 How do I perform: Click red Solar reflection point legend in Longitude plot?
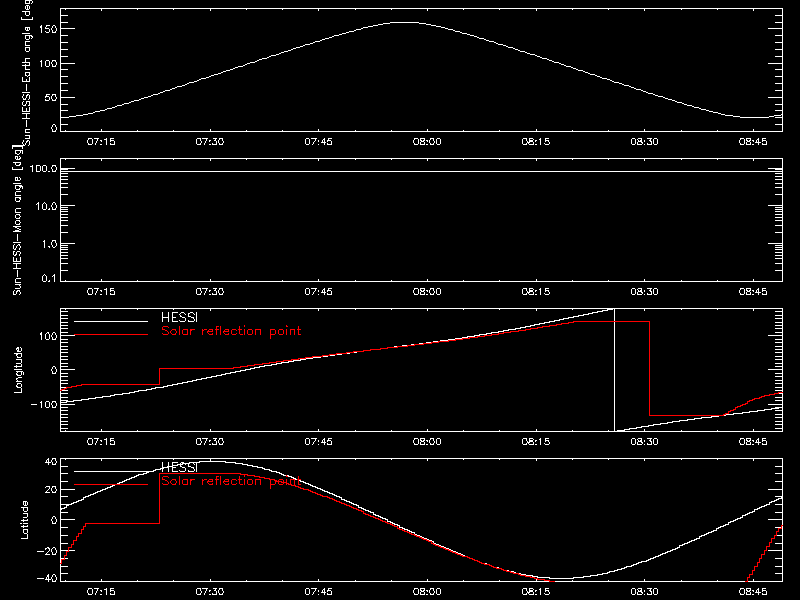point(231,331)
